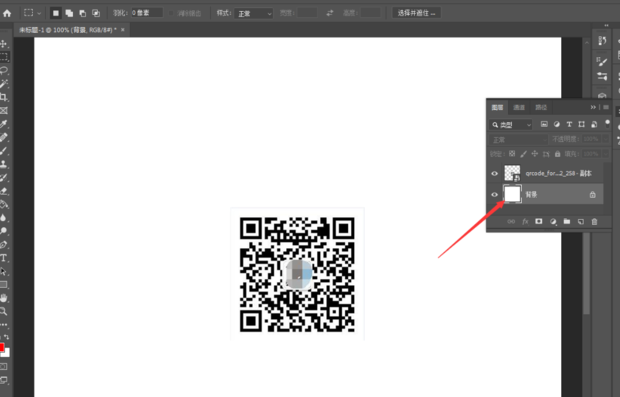Create a new group folder icon

coord(567,221)
